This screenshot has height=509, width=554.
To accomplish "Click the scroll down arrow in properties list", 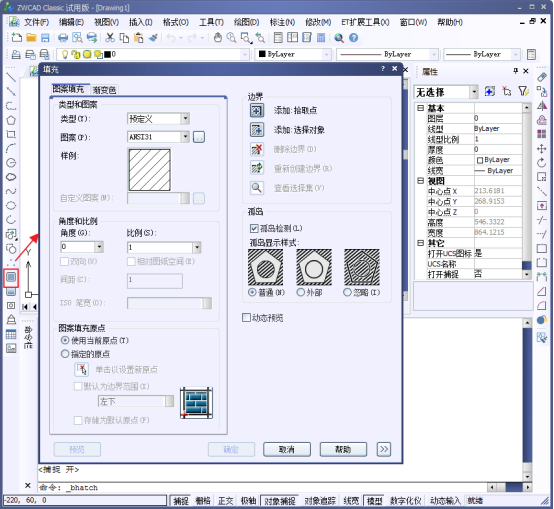I will (527, 274).
